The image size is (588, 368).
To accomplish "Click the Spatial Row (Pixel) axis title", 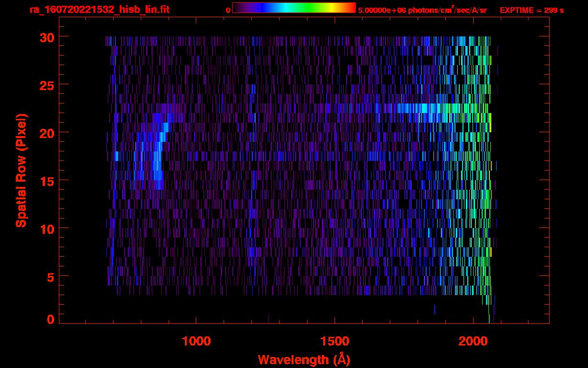I will point(21,170).
